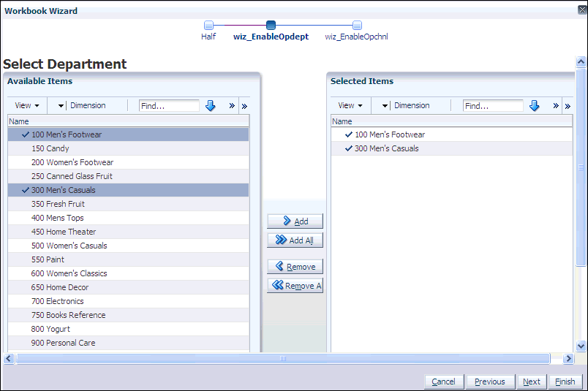
Task: Select 350 Fresh Fruit row
Action: point(128,204)
